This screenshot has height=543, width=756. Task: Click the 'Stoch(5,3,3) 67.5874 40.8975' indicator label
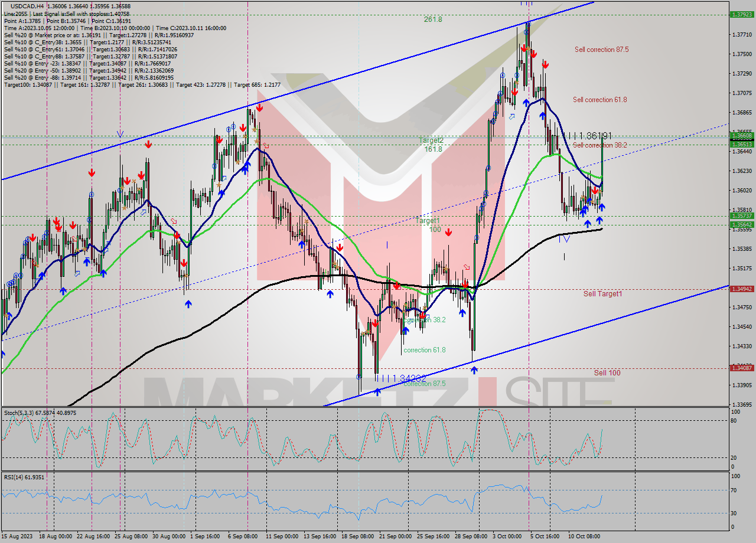40,412
